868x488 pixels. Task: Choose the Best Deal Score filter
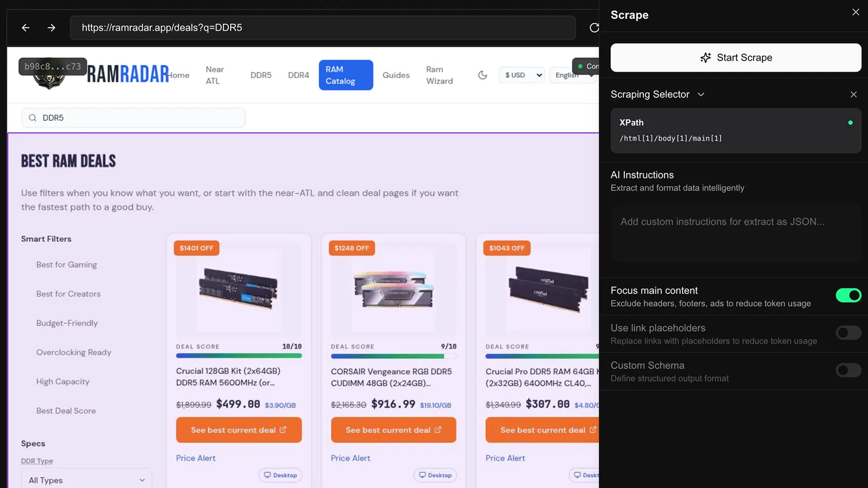(x=66, y=411)
